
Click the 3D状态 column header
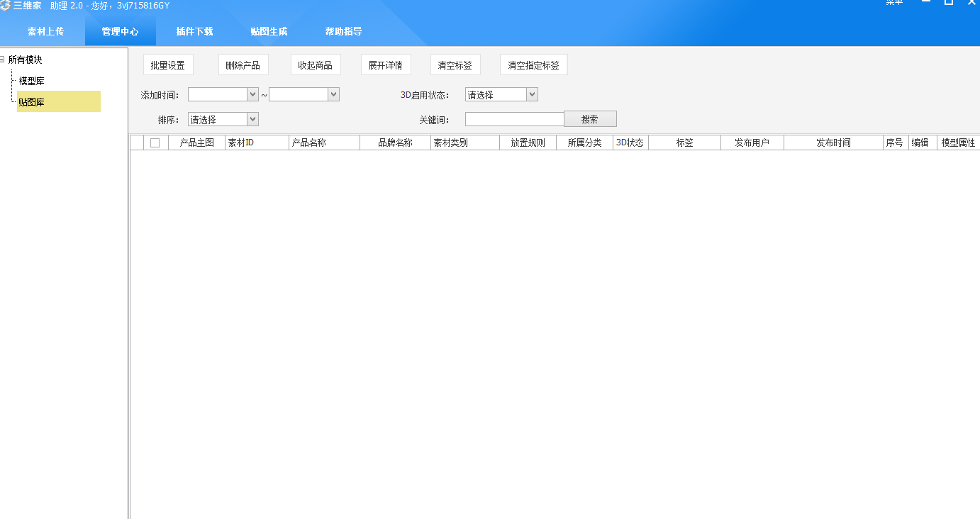pos(630,143)
